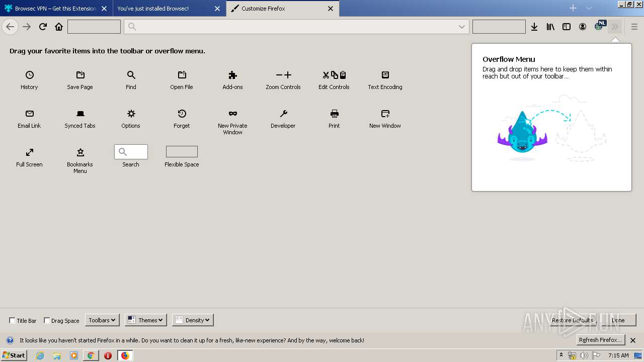This screenshot has height=362, width=644.
Task: Click the Find magnifier icon
Action: [x=131, y=75]
